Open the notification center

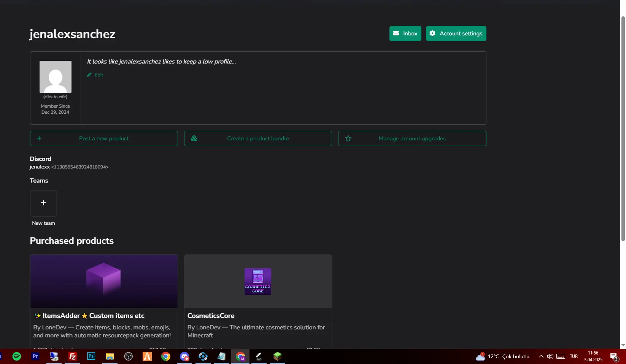click(614, 356)
